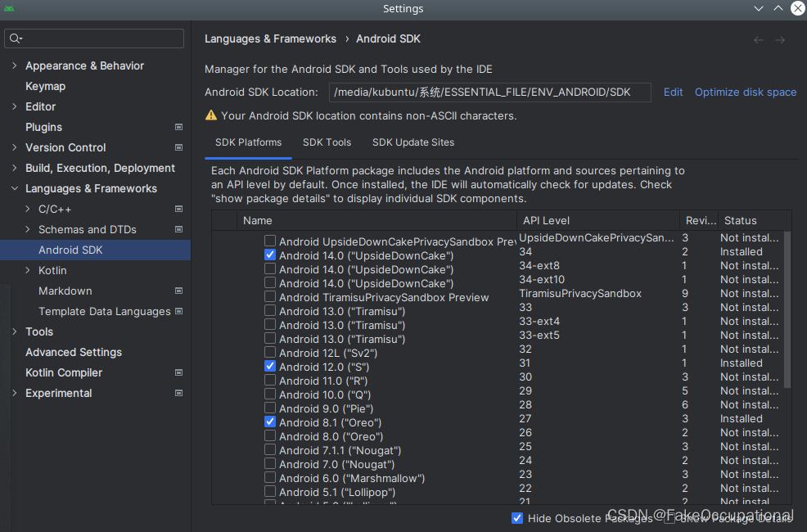
Task: Click the project-level icon beside Markdown
Action: tap(178, 291)
